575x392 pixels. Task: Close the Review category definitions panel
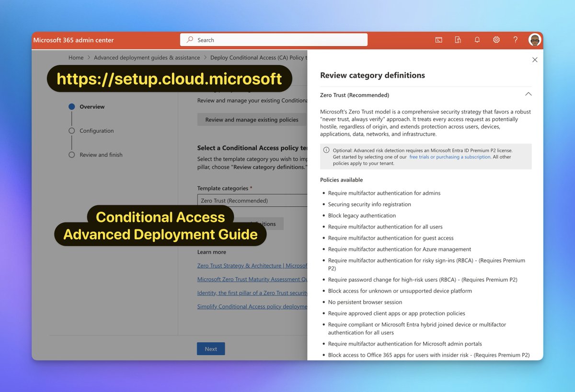535,60
